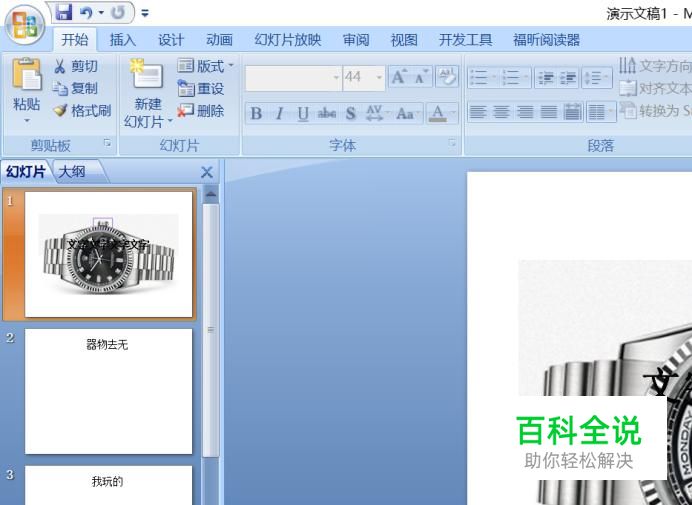Undo the last action
Image resolution: width=692 pixels, height=505 pixels.
click(86, 13)
